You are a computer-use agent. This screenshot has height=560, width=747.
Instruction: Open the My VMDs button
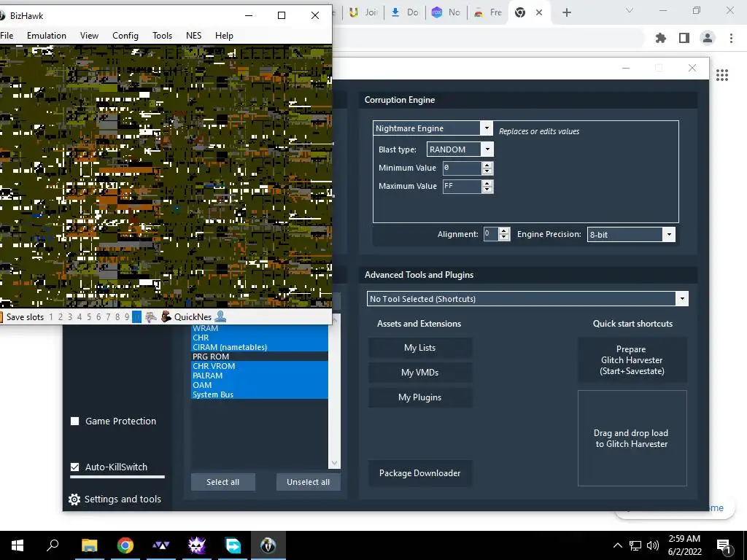[419, 373]
